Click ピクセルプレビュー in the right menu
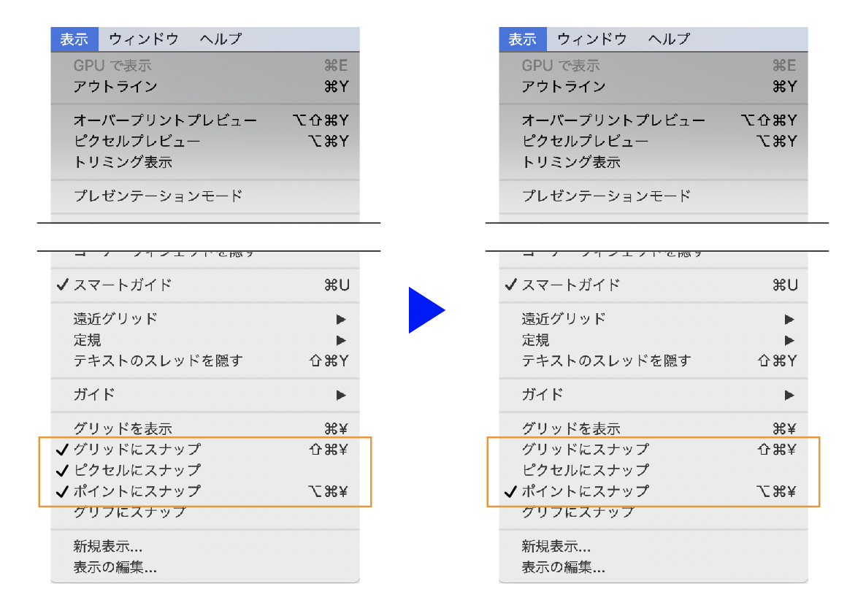 tap(654, 141)
